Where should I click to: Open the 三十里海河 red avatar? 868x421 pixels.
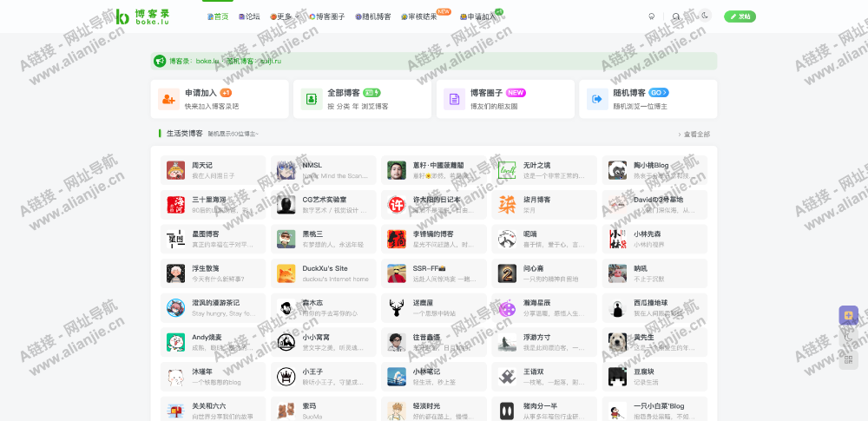(x=175, y=205)
